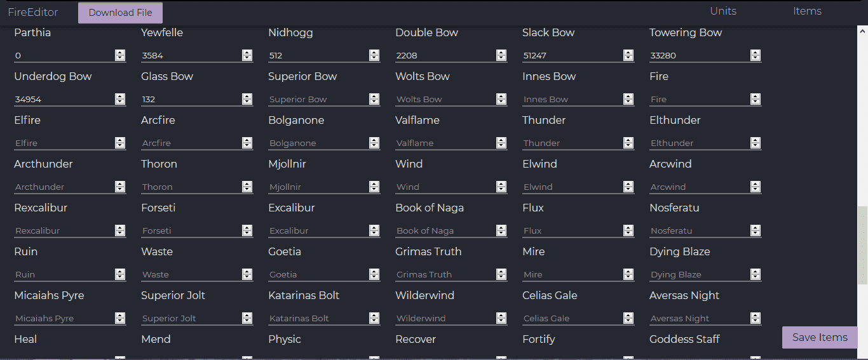
Task: Click the stepper beside Glass Bow
Action: coord(247,99)
